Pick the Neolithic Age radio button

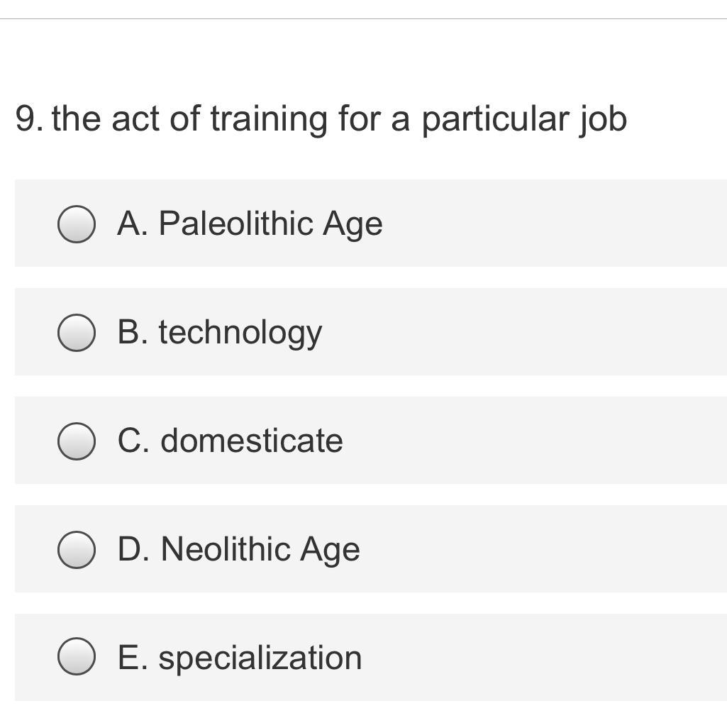(76, 550)
